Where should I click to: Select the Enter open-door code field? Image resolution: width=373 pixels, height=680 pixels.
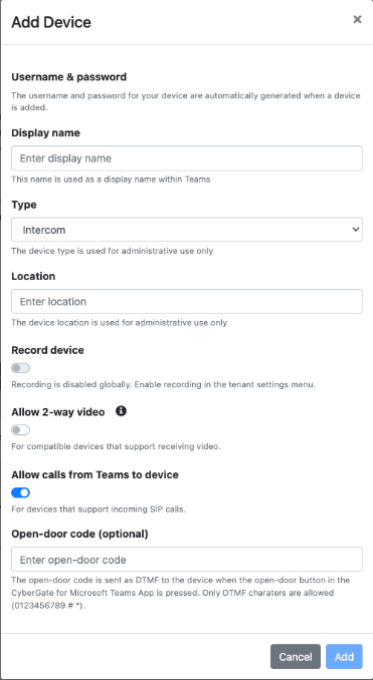(187, 559)
